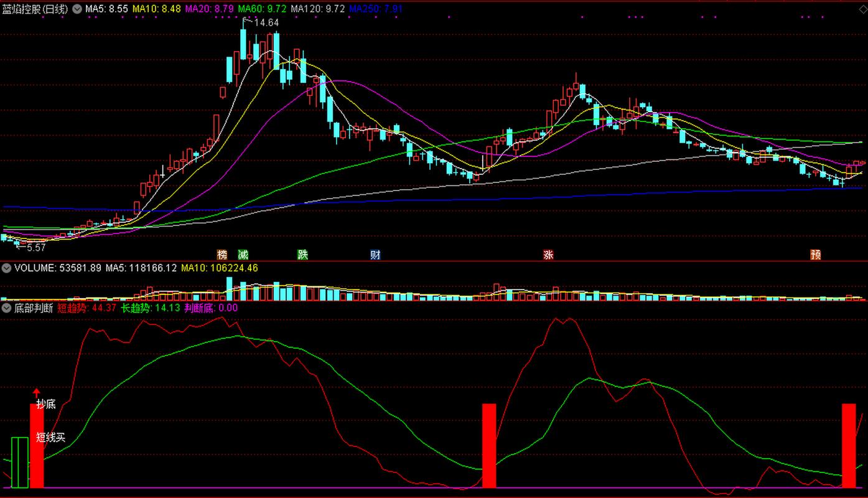Click the orange 榜 event marker
Viewport: 868px width, 498px height.
(222, 255)
